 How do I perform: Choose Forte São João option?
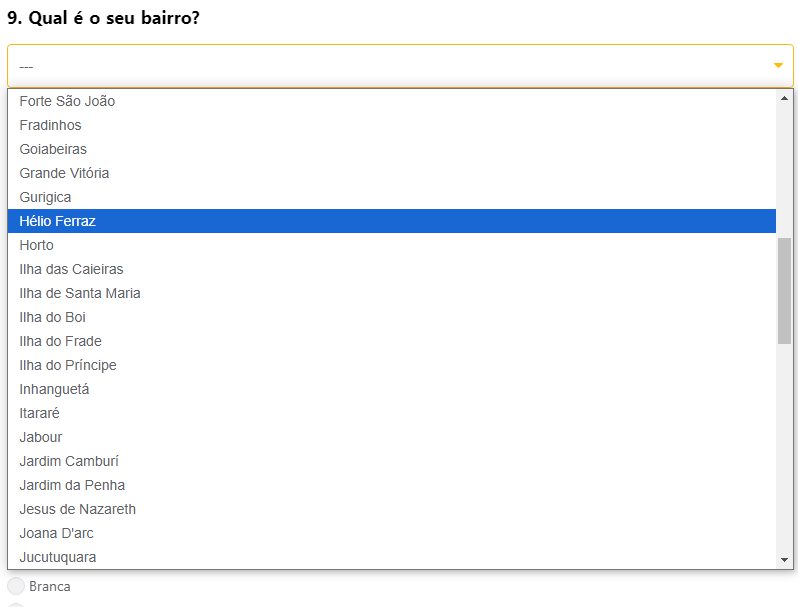coord(67,101)
